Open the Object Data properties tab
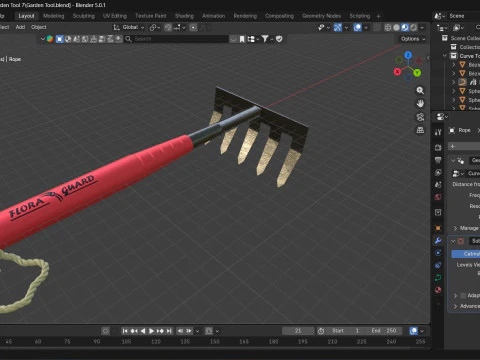480x360 pixels. coord(438,277)
